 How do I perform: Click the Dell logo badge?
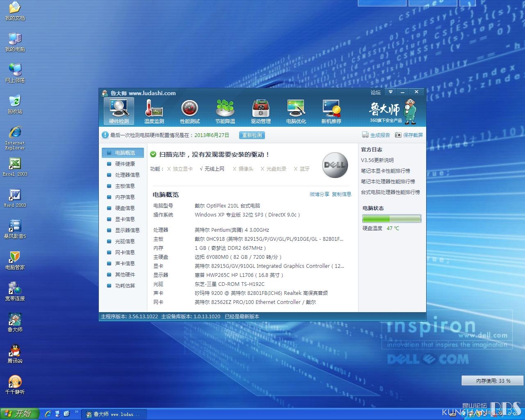(x=335, y=165)
